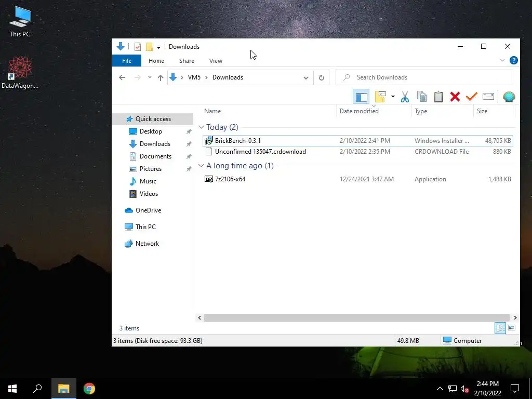Screen dimensions: 532x399
Task: Click the horizontal scrollbar in file list
Action: point(357,317)
